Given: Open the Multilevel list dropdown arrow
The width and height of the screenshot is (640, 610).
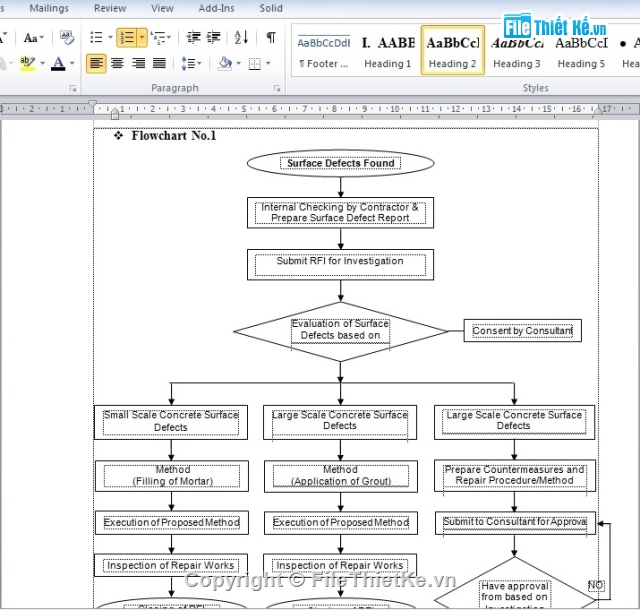Looking at the screenshot, I should [169, 38].
